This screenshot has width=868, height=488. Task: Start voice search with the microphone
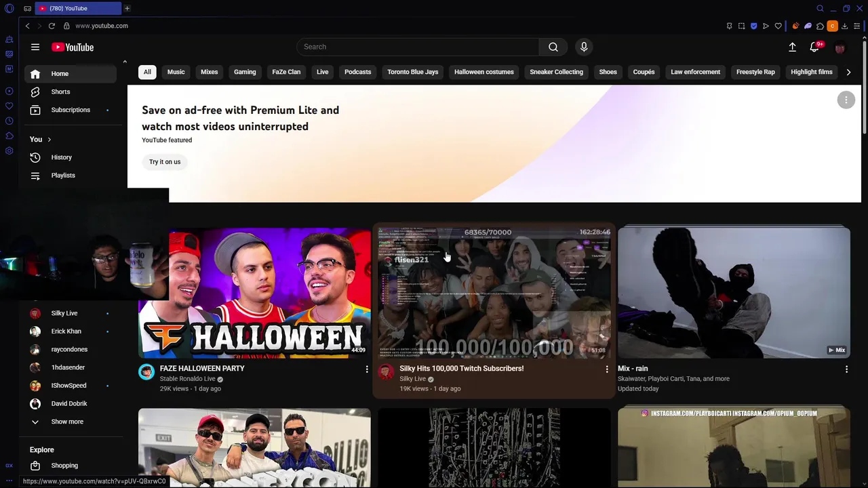tap(584, 47)
